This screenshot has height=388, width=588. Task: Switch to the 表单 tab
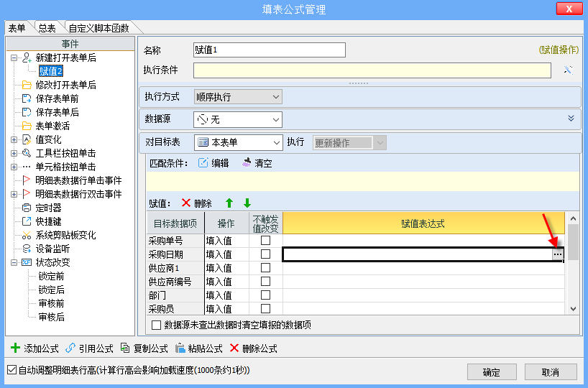pyautogui.click(x=17, y=28)
